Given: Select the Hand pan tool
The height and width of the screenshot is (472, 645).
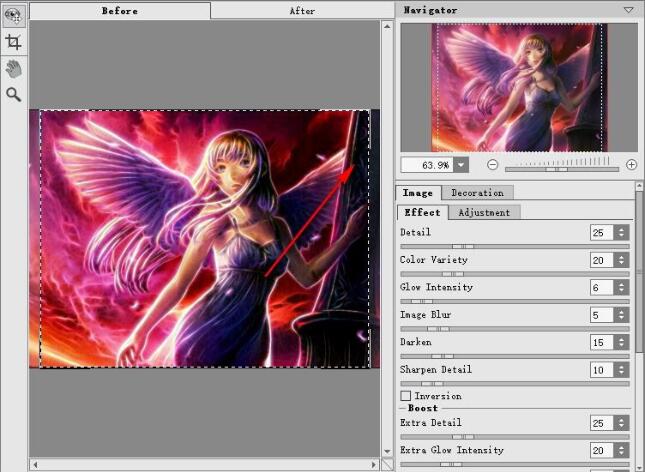Looking at the screenshot, I should [14, 69].
